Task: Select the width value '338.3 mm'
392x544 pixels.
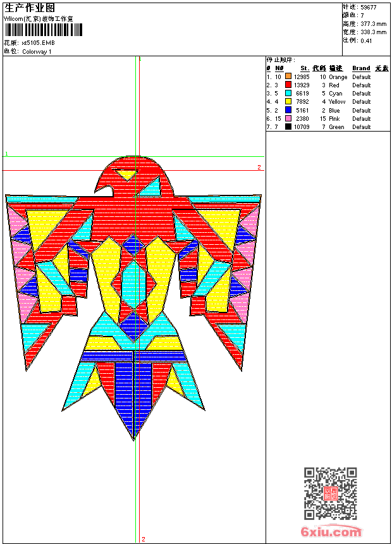Action: click(x=373, y=32)
